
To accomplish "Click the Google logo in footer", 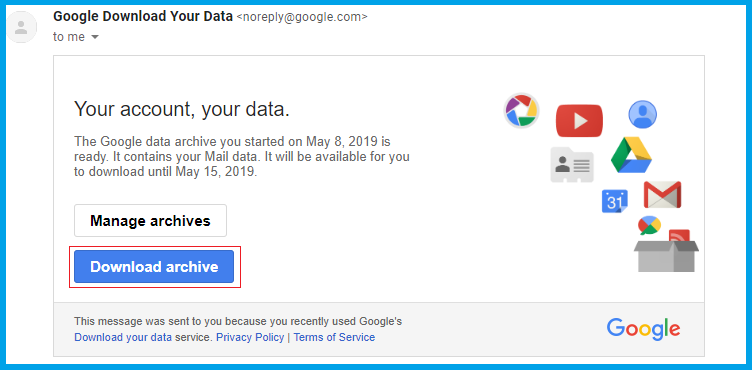I will tap(643, 329).
